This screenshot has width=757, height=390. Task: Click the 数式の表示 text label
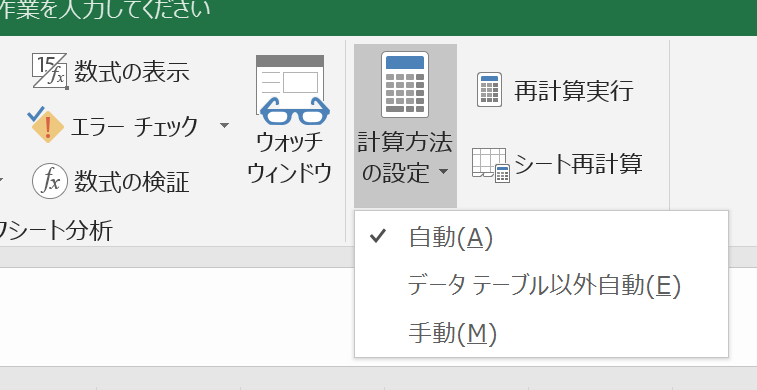[131, 72]
